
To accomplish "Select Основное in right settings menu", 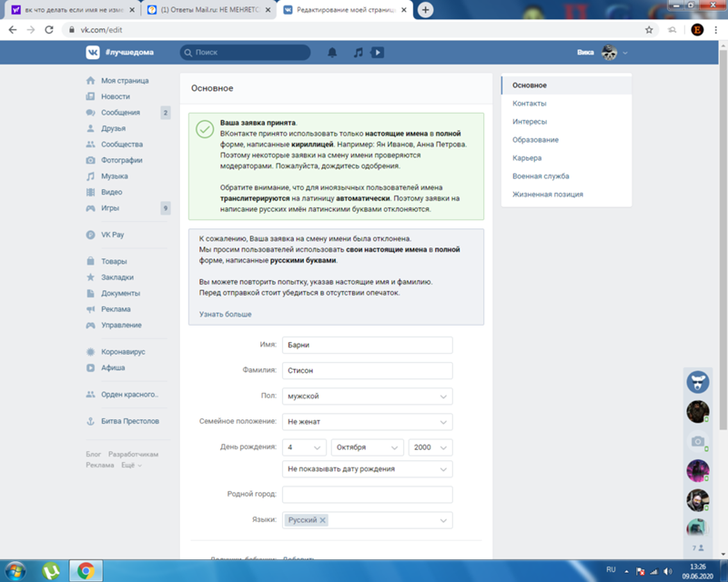I will pos(566,85).
